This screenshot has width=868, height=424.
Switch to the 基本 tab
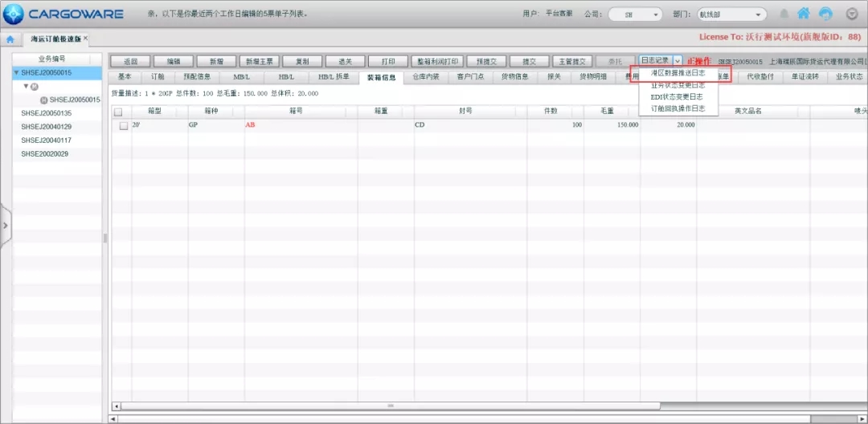[125, 77]
